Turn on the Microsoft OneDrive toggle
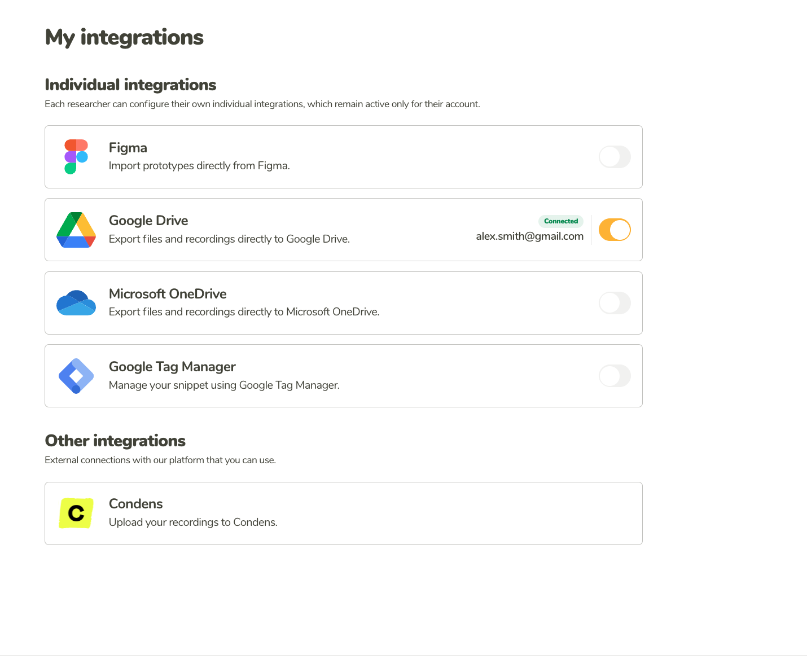The image size is (807, 672). pos(615,303)
